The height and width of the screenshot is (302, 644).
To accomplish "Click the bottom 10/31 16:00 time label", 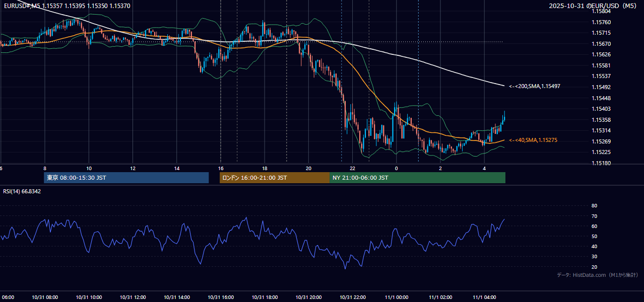I will pyautogui.click(x=221, y=297).
